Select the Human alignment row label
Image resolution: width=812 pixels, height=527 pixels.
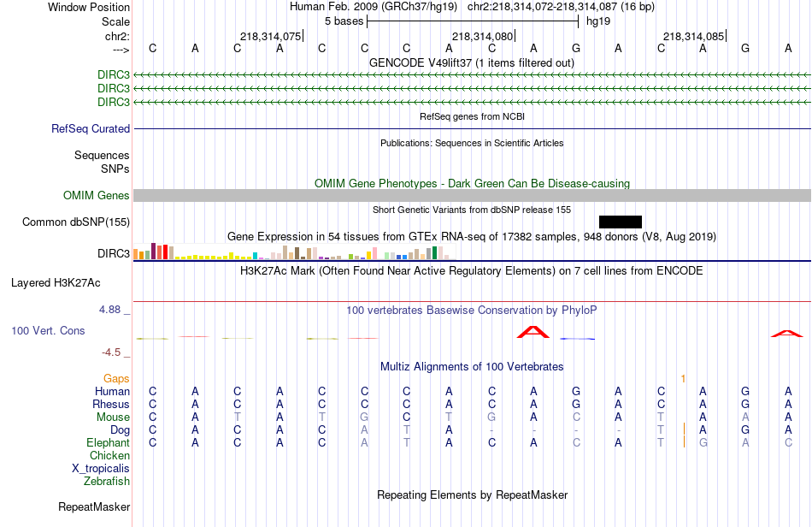[x=112, y=391]
